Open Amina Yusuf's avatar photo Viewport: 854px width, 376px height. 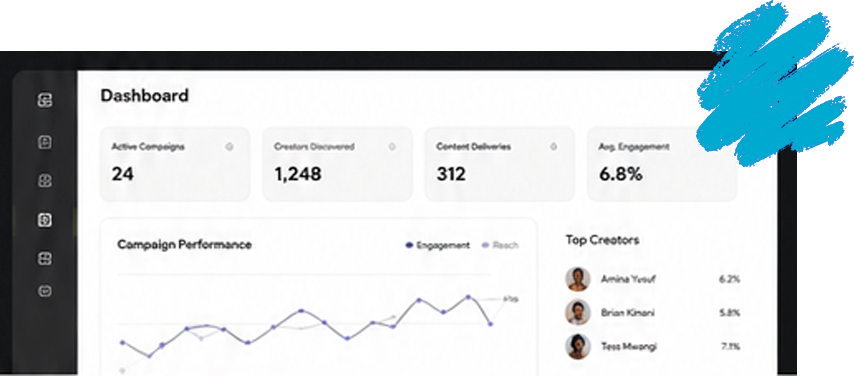click(578, 279)
